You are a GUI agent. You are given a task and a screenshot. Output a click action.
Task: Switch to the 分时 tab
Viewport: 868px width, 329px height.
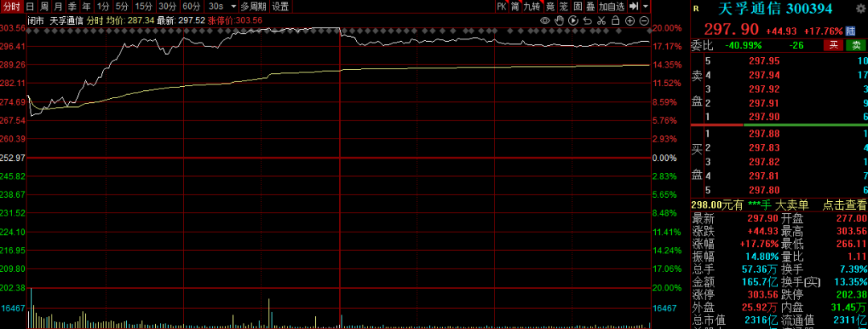pos(11,6)
